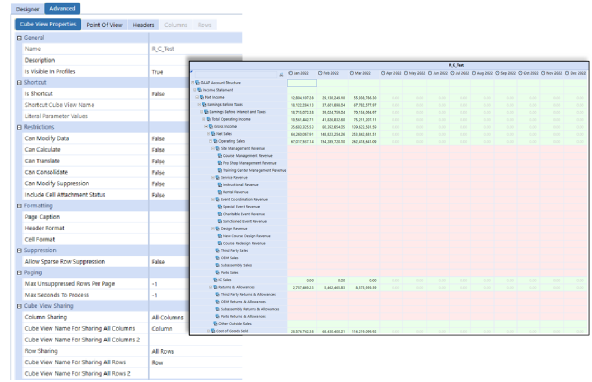
Task: Open the Cube View Properties tab
Action: click(x=48, y=24)
